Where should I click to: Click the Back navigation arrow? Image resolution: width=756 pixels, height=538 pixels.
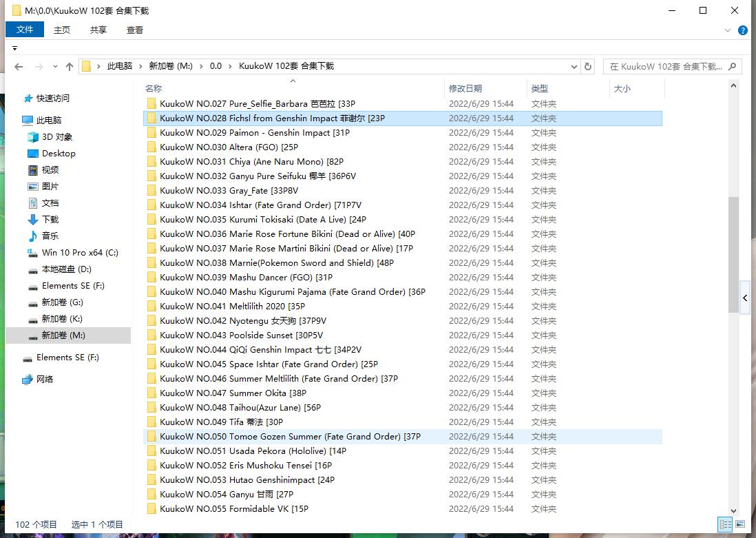[x=19, y=67]
